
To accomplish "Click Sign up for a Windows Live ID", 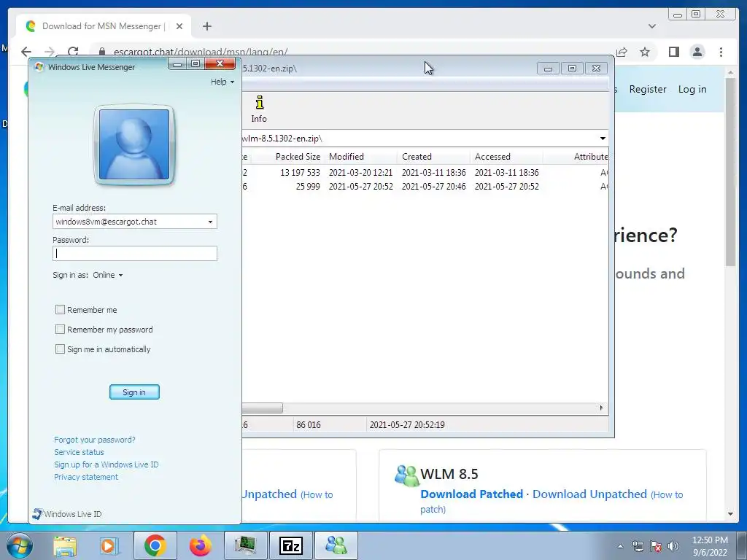I will tap(107, 464).
